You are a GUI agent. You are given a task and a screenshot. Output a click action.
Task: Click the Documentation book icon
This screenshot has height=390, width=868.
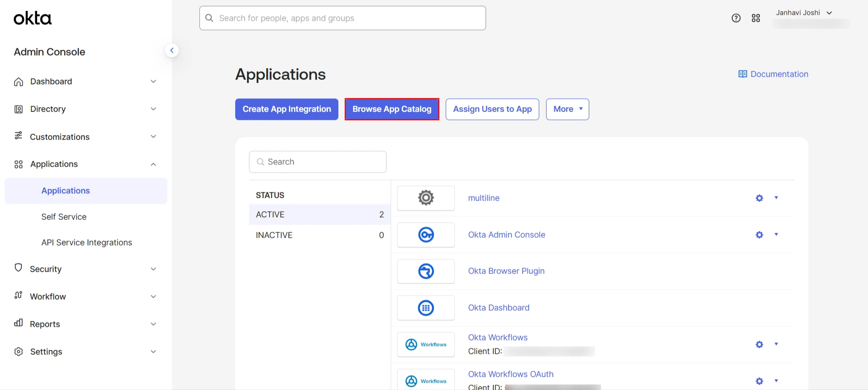(743, 74)
